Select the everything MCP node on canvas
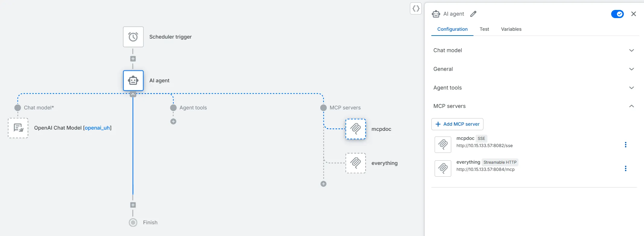Screen dimensions: 644x236 point(355,163)
